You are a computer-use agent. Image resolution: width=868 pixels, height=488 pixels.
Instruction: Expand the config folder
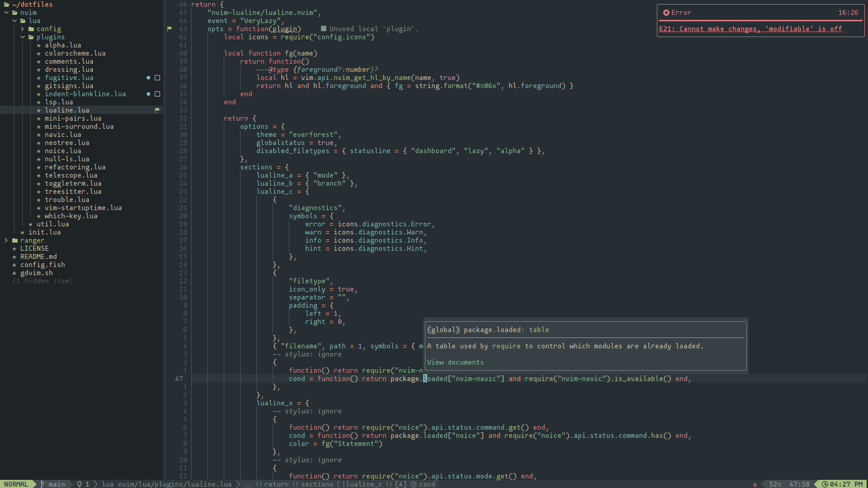click(x=23, y=29)
